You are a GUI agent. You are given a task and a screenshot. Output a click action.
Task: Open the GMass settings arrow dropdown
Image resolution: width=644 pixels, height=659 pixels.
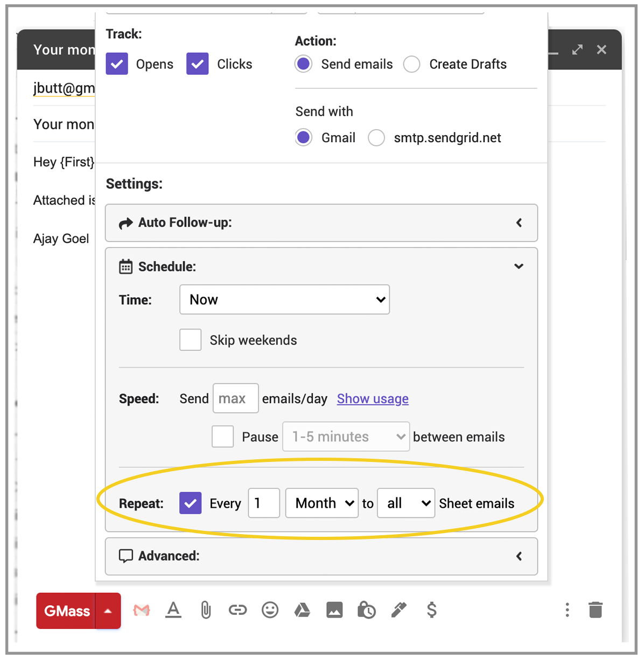108,611
